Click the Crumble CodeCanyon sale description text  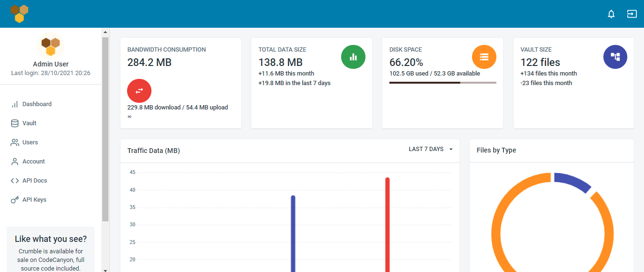pos(51,260)
